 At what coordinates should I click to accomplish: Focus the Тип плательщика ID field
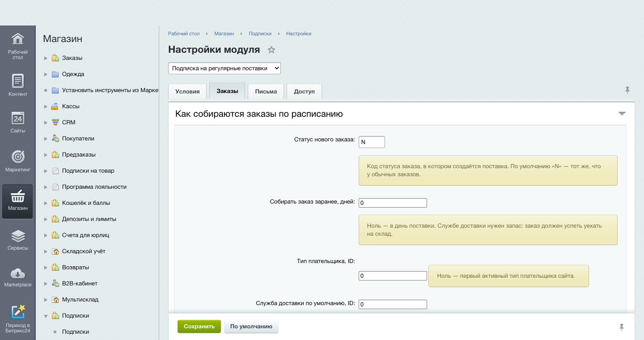click(x=393, y=276)
